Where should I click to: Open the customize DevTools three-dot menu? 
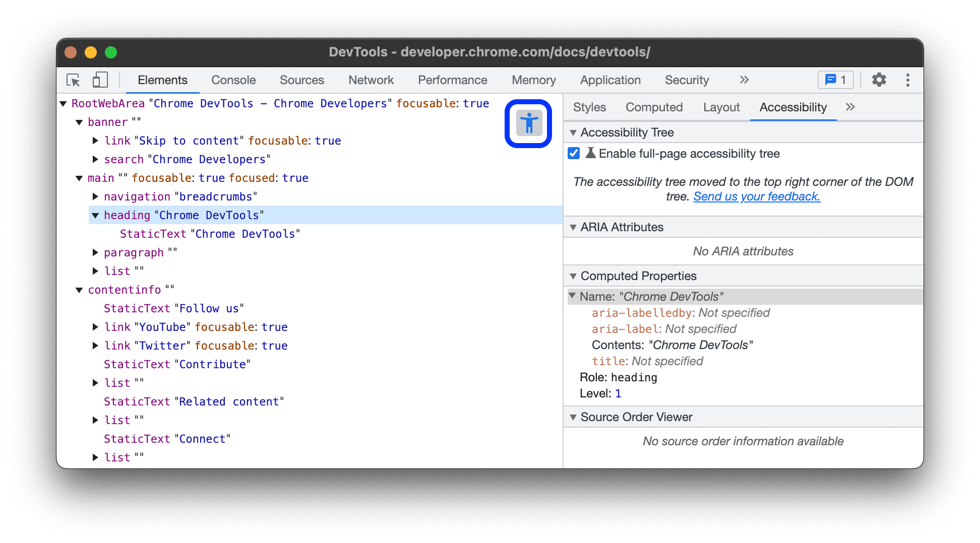(907, 80)
